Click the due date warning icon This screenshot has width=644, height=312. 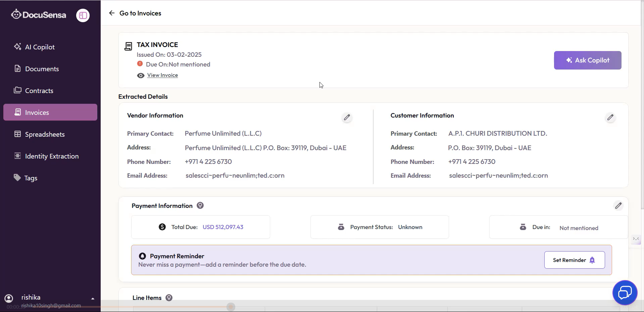[140, 64]
